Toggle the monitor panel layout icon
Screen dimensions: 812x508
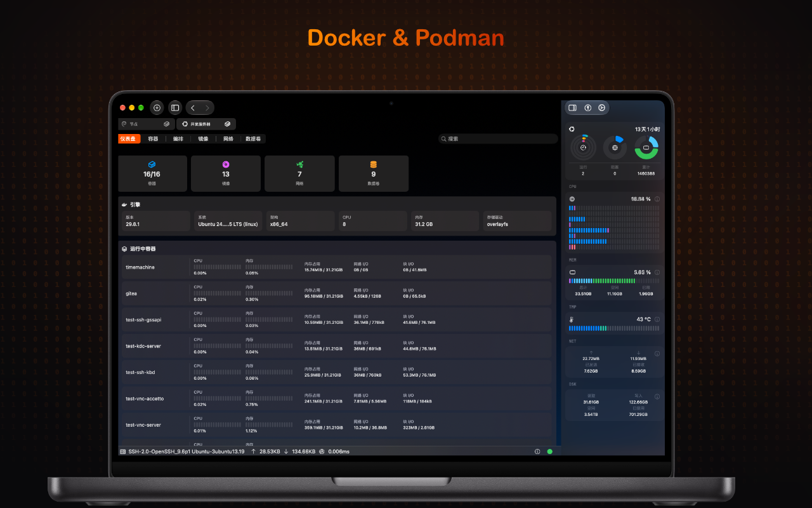(573, 108)
